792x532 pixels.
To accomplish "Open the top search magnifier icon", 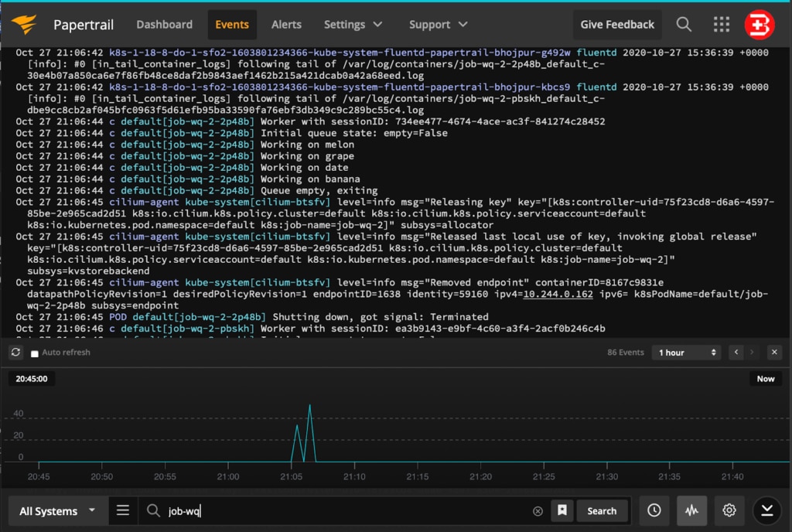I will (684, 24).
